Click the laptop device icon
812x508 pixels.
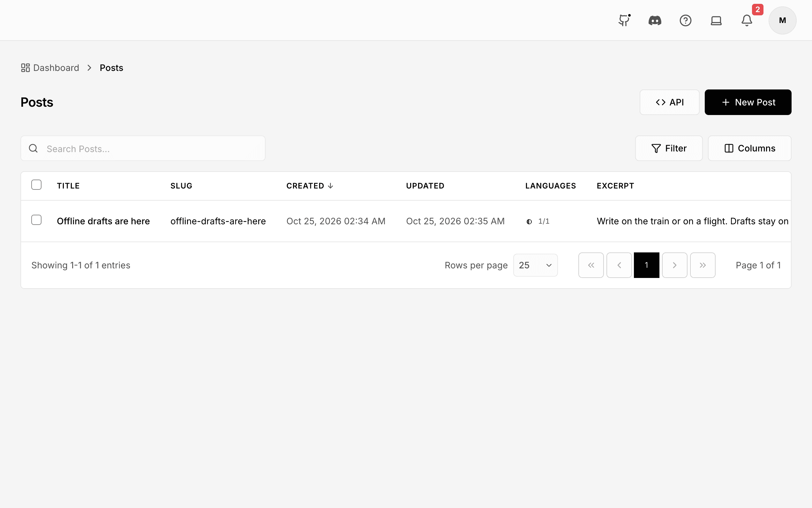tap(716, 20)
